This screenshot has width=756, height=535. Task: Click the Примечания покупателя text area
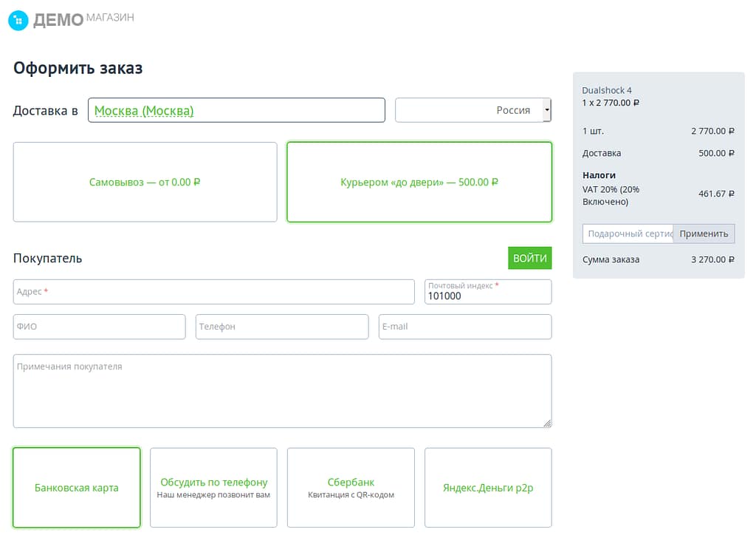pyautogui.click(x=281, y=391)
